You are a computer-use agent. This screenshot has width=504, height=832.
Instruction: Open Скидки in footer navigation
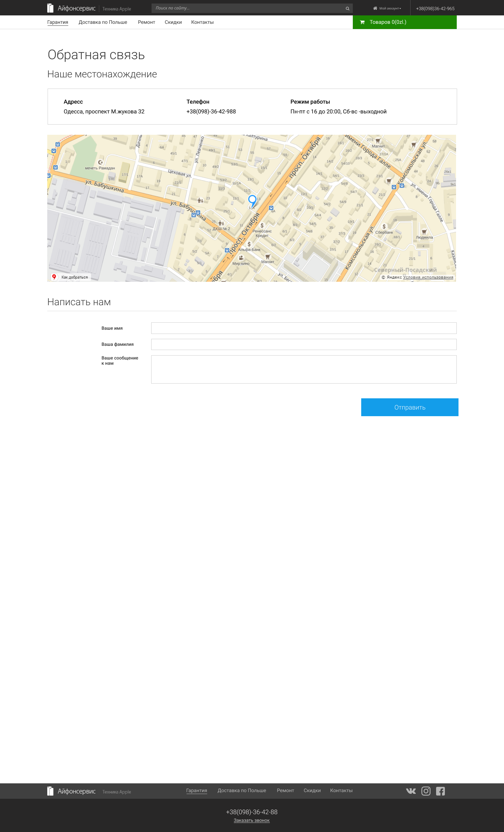point(312,790)
